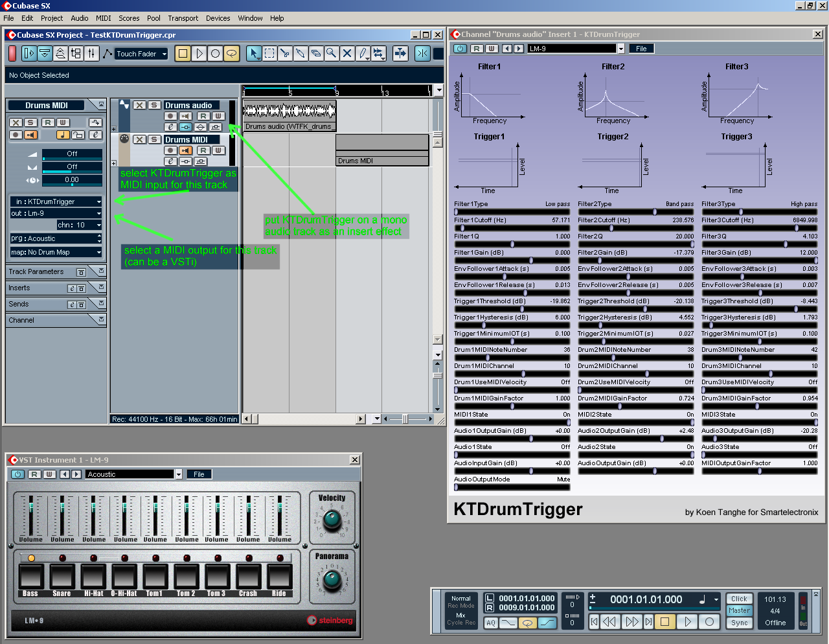Screen dimensions: 829x644
Task: Click the Trigger2Threshold (dB) slider
Action: 636,309
